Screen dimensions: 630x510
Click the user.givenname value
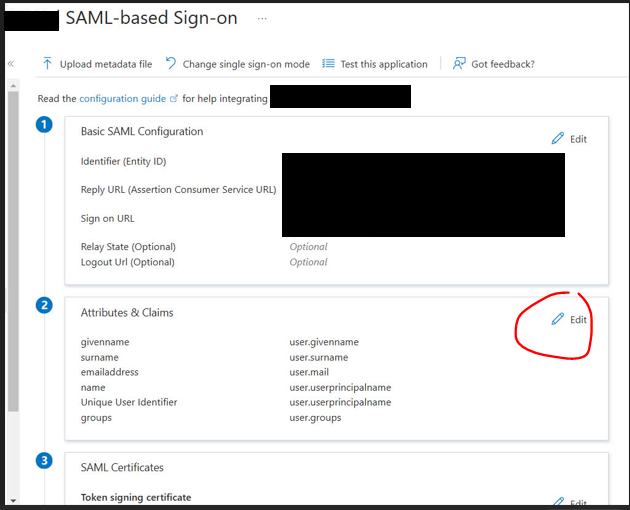(x=324, y=342)
